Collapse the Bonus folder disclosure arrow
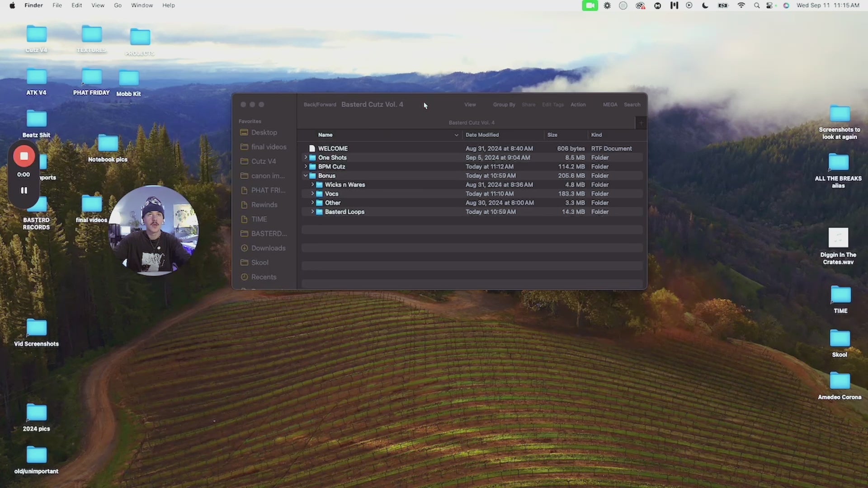The height and width of the screenshot is (488, 868). (306, 175)
